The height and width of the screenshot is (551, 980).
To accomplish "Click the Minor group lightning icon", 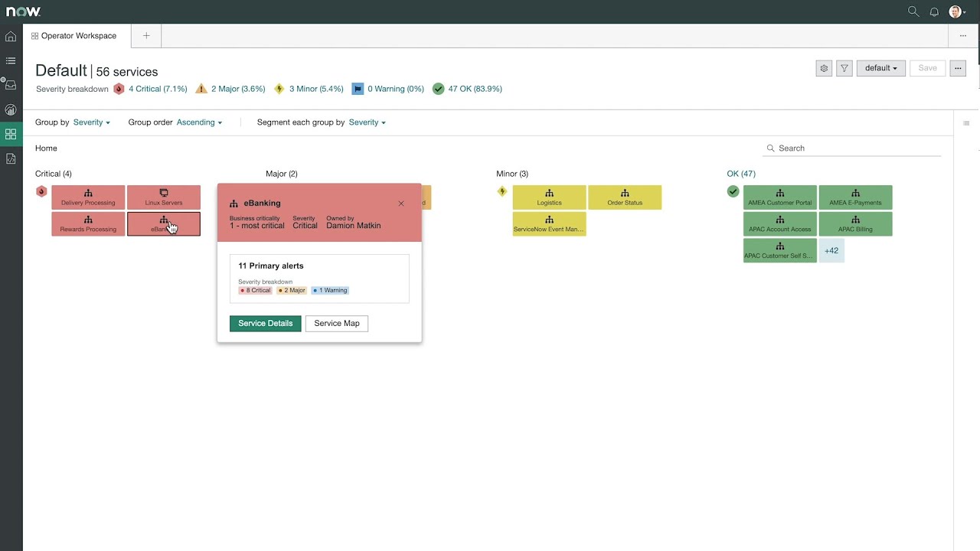I will pos(502,191).
